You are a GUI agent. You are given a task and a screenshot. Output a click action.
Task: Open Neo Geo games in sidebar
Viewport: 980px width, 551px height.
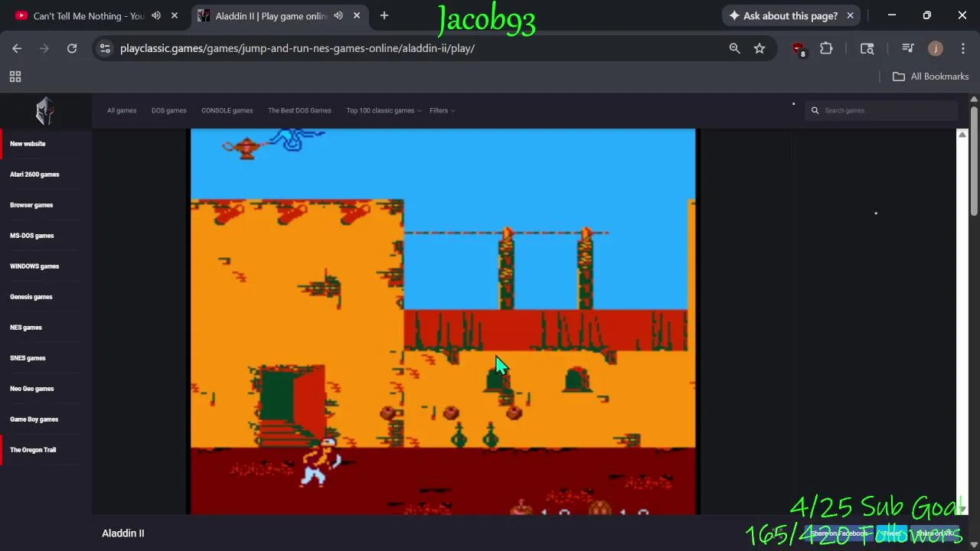32,389
